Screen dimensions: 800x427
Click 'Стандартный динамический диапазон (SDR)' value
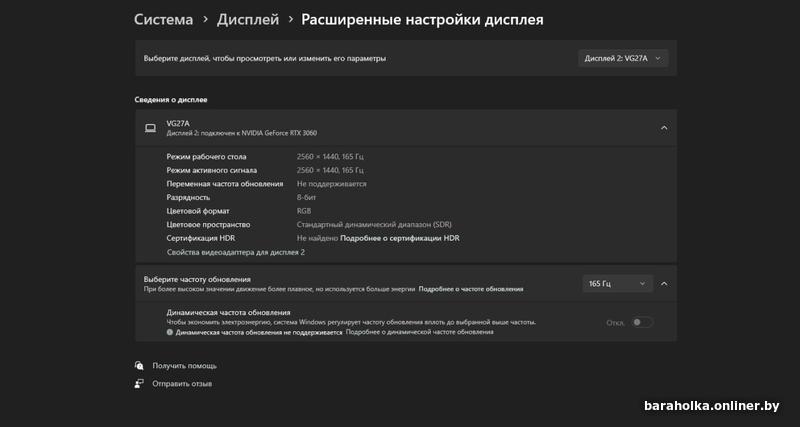(x=374, y=224)
